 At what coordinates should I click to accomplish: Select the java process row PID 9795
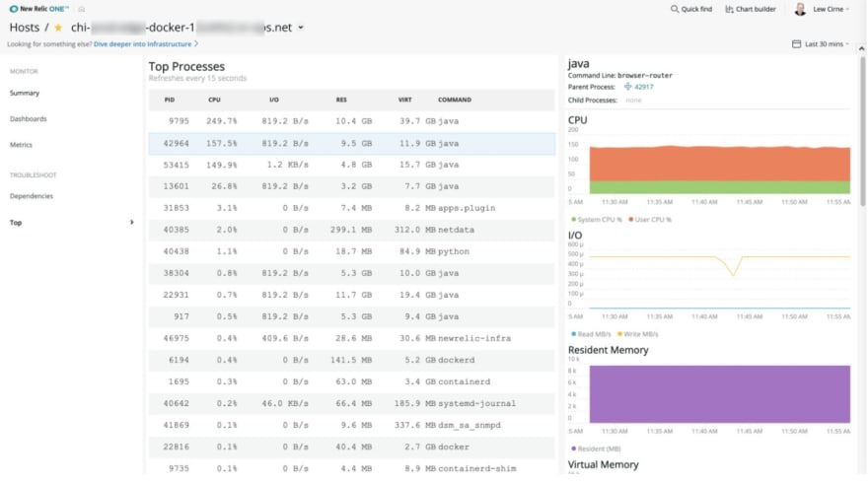coord(351,121)
